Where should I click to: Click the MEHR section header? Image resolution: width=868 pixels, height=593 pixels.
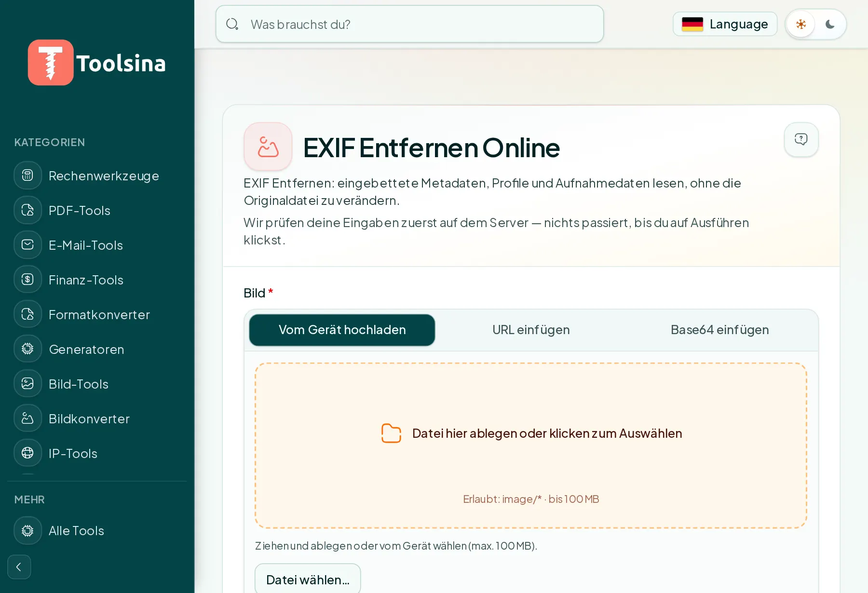click(29, 499)
